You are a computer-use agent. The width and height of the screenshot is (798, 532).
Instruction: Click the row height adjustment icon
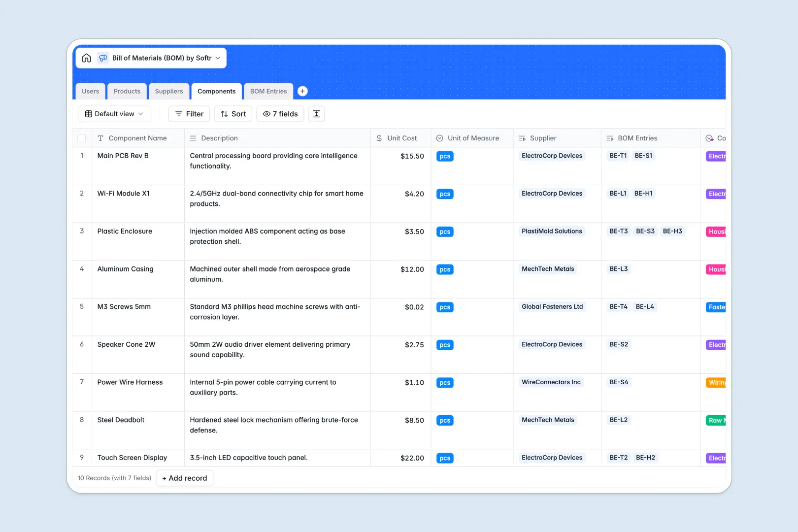point(316,114)
